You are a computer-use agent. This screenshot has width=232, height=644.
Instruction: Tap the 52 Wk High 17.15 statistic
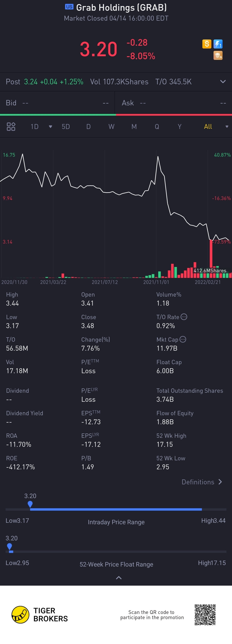(x=171, y=440)
